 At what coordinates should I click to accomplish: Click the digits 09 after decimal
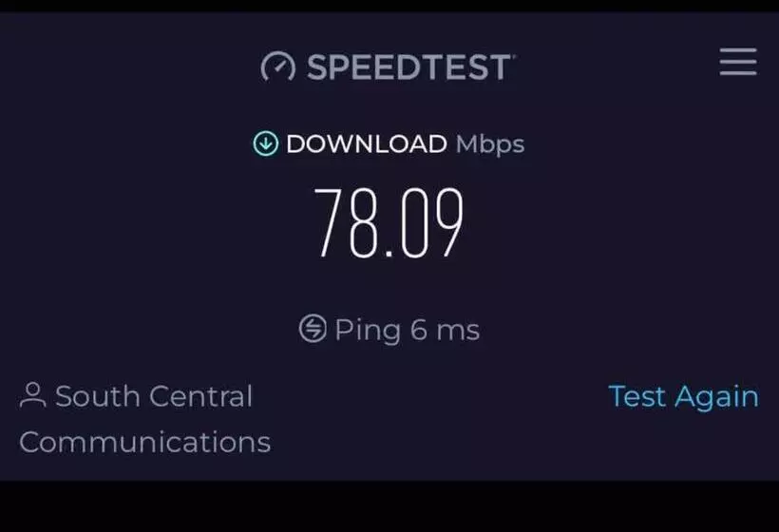431,222
